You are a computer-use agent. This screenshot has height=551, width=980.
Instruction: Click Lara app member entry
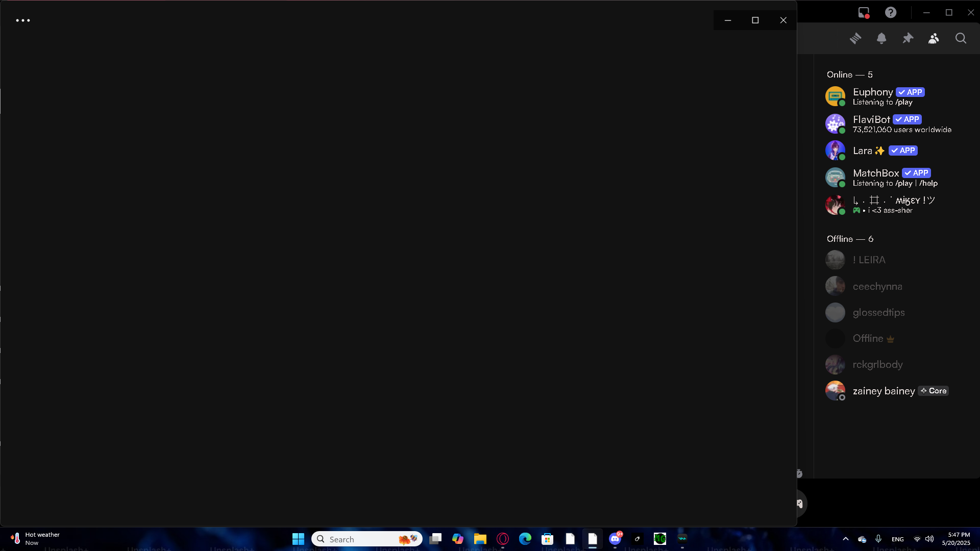click(x=863, y=151)
